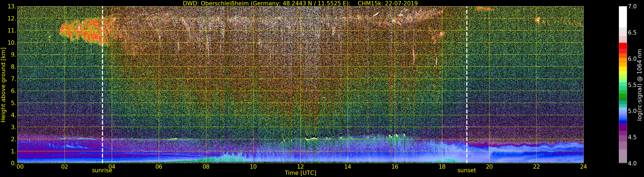This screenshot has width=644, height=177.
Task: Click the height tick label '10.'
Action: pyautogui.click(x=12, y=43)
